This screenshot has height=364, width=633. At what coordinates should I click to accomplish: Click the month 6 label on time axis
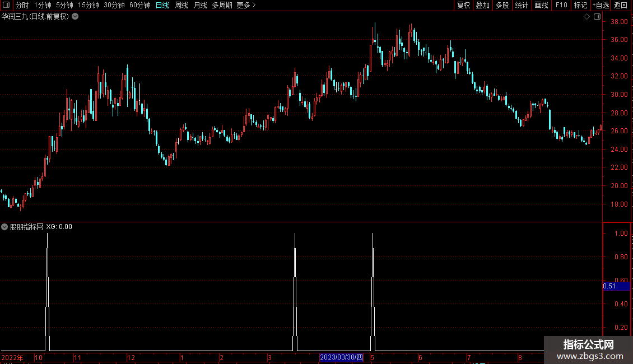[x=420, y=357]
